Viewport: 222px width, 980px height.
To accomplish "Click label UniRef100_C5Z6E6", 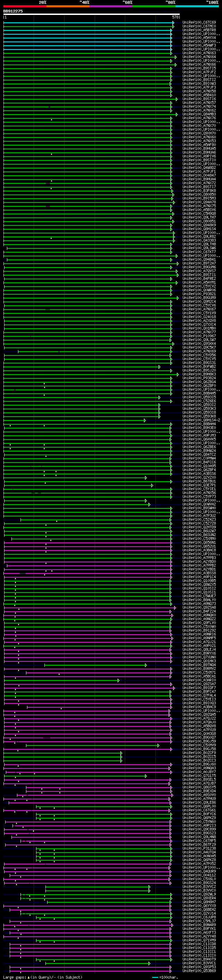I will tap(199, 401).
